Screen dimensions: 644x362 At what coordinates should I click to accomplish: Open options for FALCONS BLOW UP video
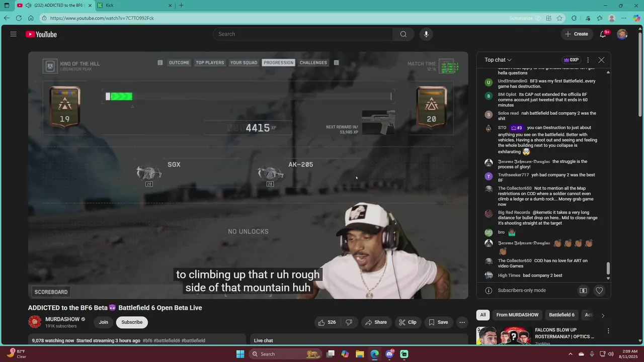pyautogui.click(x=608, y=331)
